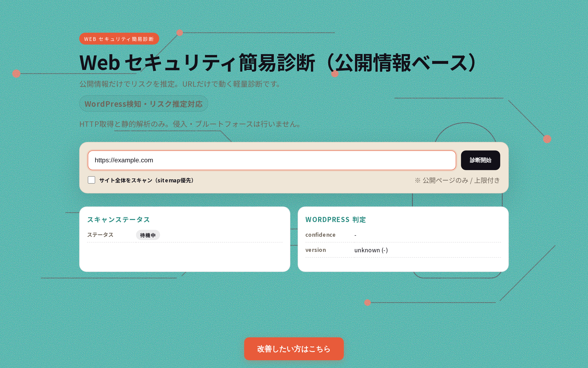Click the URL input field with https://example.com
588x368 pixels.
pyautogui.click(x=272, y=160)
